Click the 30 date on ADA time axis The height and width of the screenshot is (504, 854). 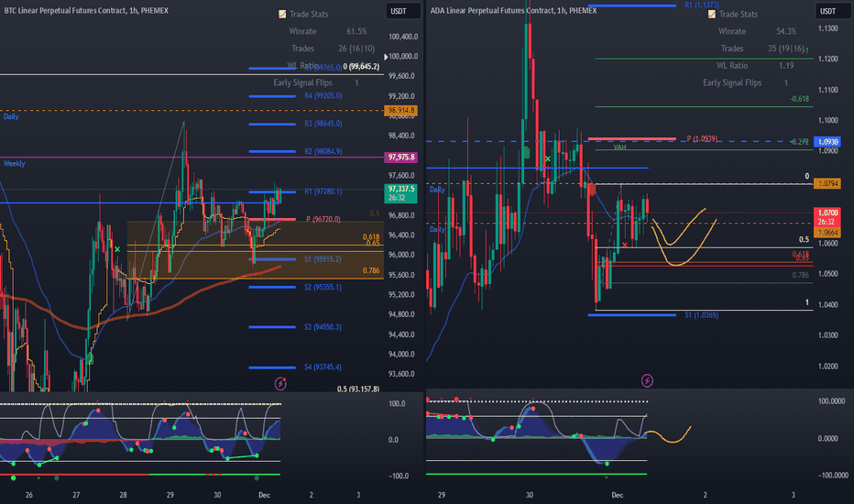click(x=530, y=495)
